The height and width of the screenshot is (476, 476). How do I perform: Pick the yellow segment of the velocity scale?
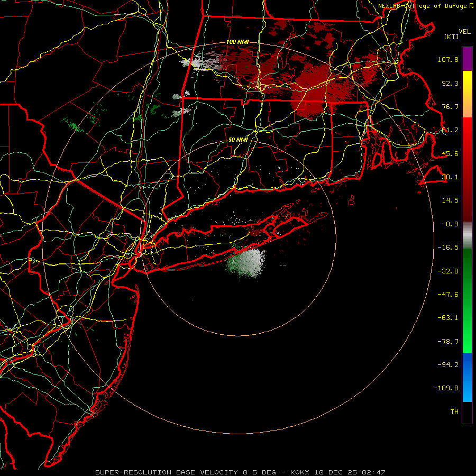click(x=467, y=94)
